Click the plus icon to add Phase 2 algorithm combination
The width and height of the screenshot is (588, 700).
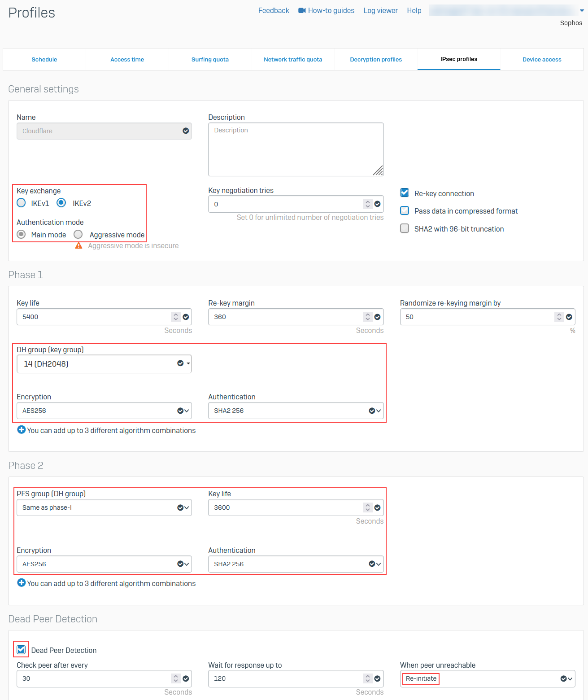(21, 582)
